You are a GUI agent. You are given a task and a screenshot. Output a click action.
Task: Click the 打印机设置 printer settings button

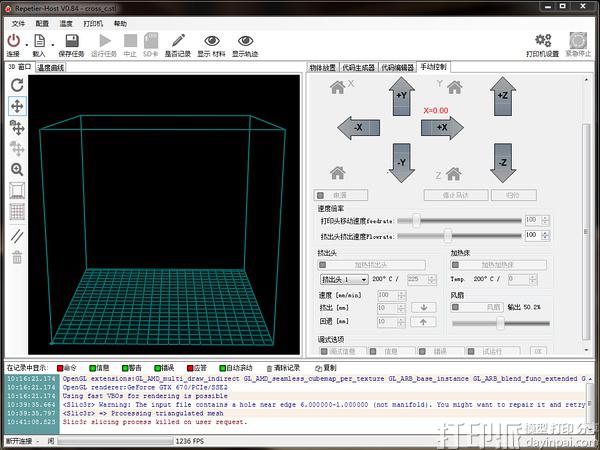click(x=542, y=42)
